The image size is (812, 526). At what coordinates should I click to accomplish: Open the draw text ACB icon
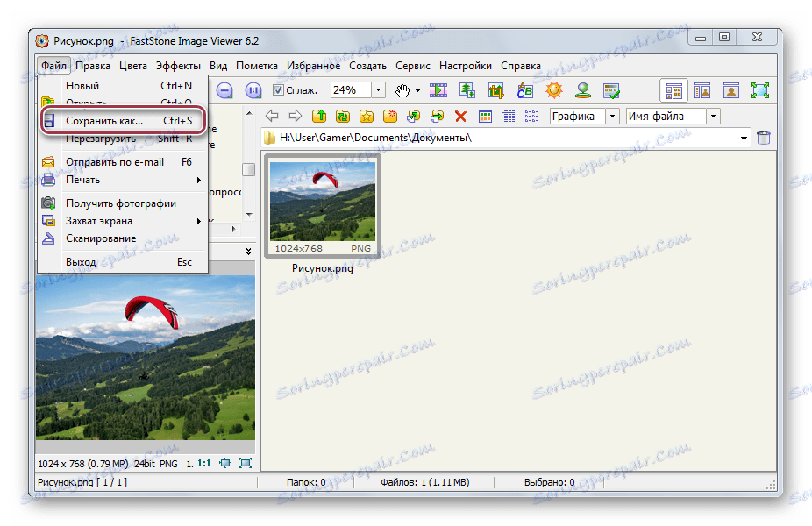tap(524, 90)
